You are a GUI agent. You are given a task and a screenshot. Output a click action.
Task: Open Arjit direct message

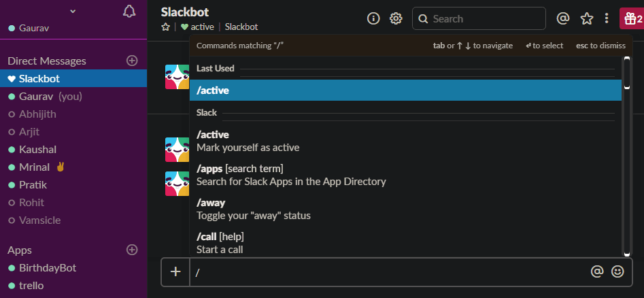point(73,132)
